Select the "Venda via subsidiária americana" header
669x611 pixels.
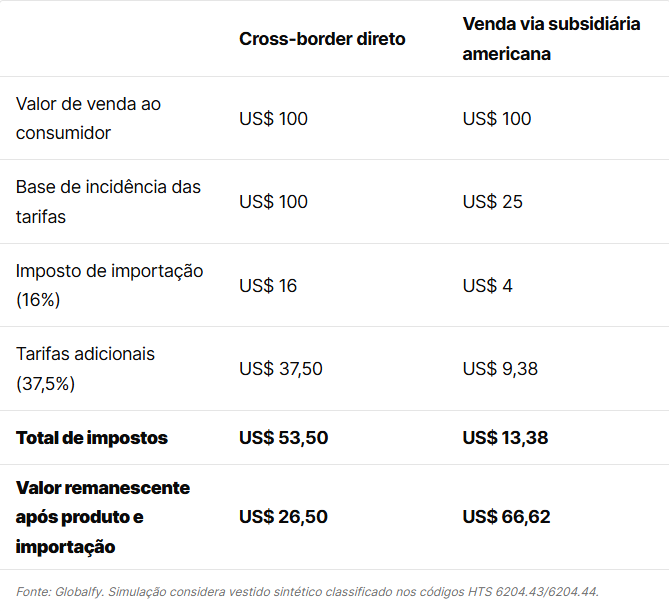point(551,39)
